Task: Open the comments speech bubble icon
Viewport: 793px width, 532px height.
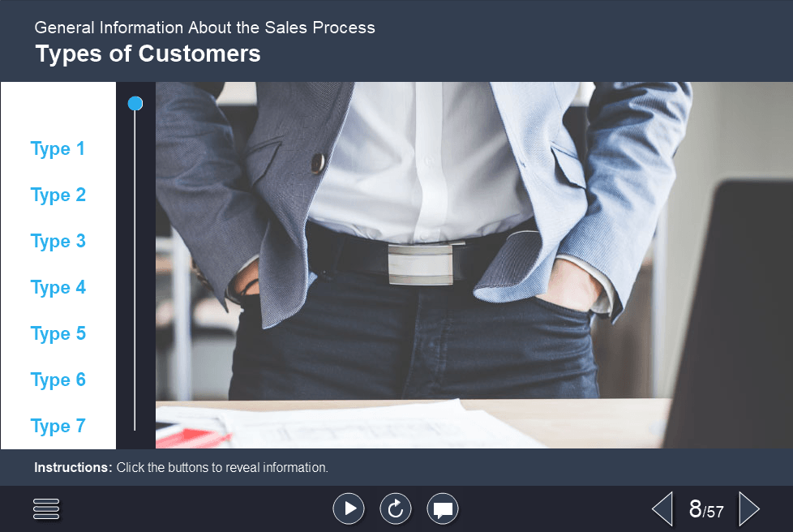Action: (x=443, y=508)
